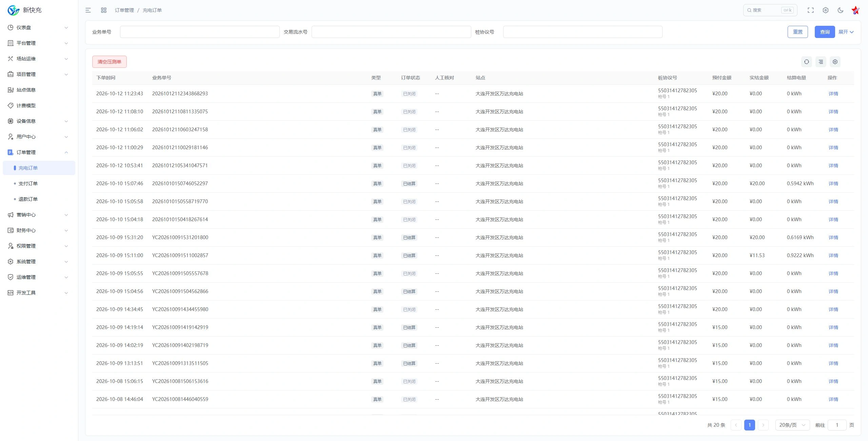
Task: Open the grid apps icon beside the breadcrumb
Action: [104, 10]
